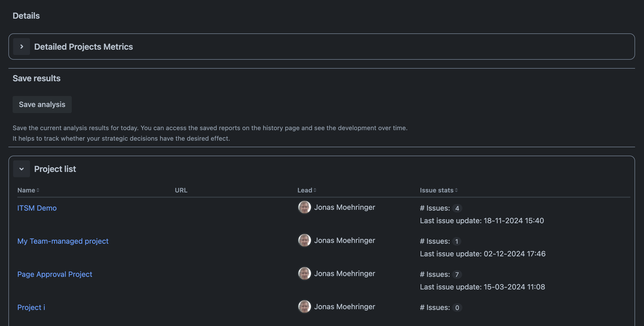The width and height of the screenshot is (644, 326).
Task: Open the ITSM Demo project link
Action: pos(37,208)
